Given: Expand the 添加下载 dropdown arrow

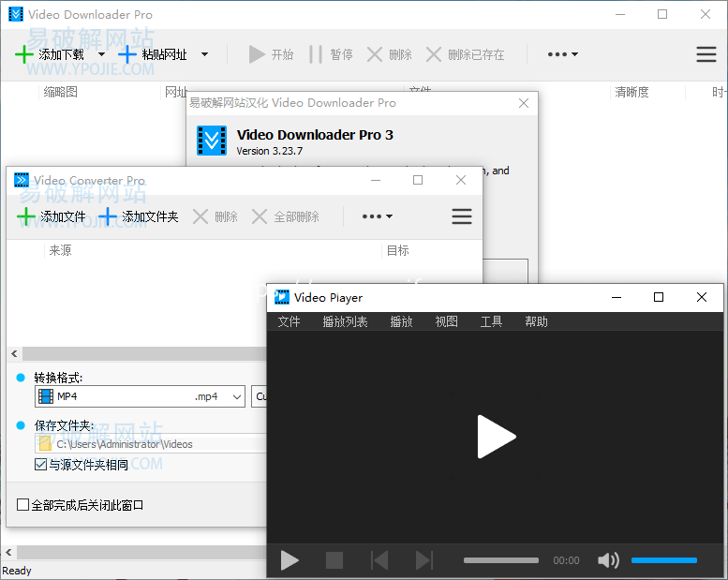Looking at the screenshot, I should (x=102, y=54).
